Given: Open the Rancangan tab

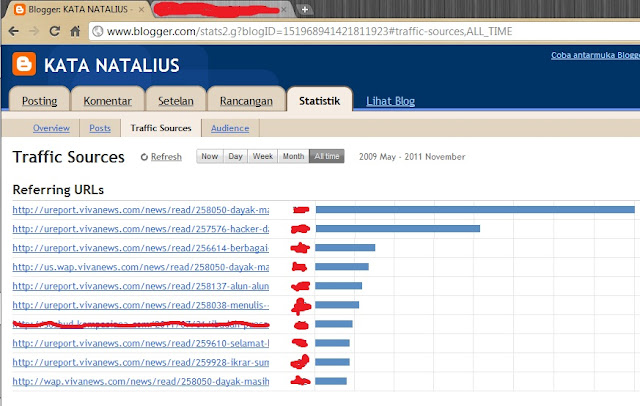Looking at the screenshot, I should [246, 101].
